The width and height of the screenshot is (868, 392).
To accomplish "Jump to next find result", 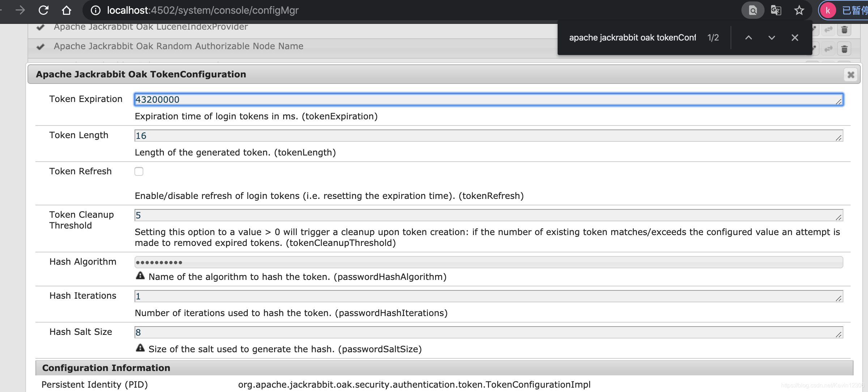I will coord(772,38).
